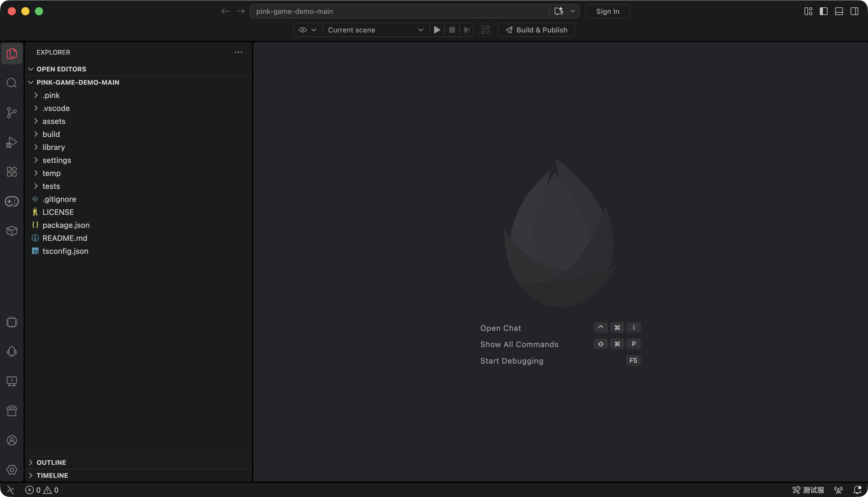
Task: Collapse the OPEN EDITORS section
Action: point(139,69)
